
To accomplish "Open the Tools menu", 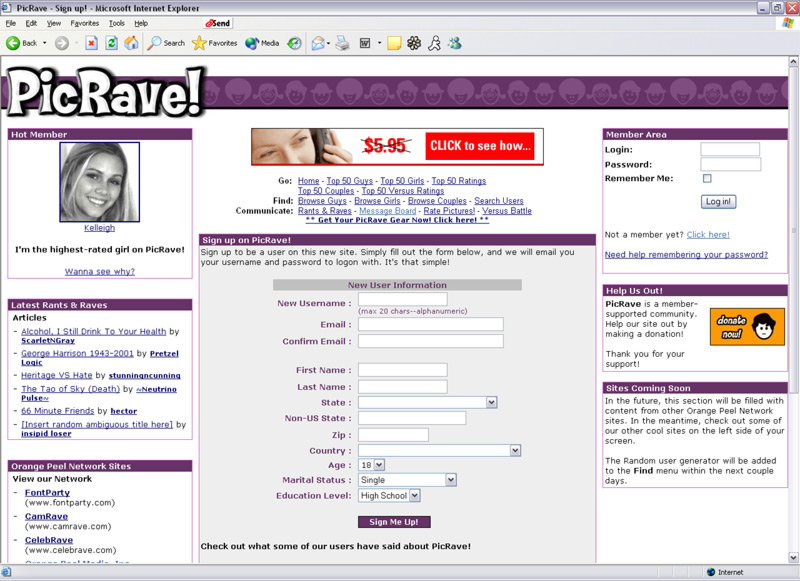I will (x=116, y=23).
